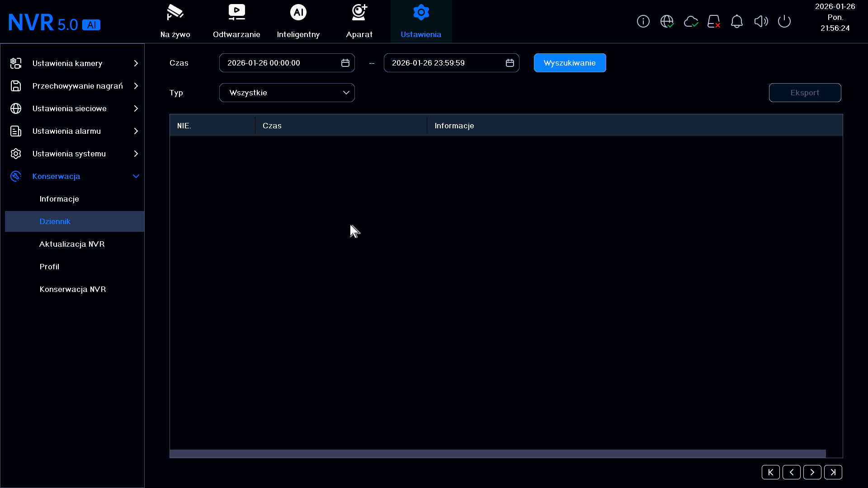Viewport: 868px width, 488px height.
Task: Open the network status globe icon
Action: tap(667, 21)
